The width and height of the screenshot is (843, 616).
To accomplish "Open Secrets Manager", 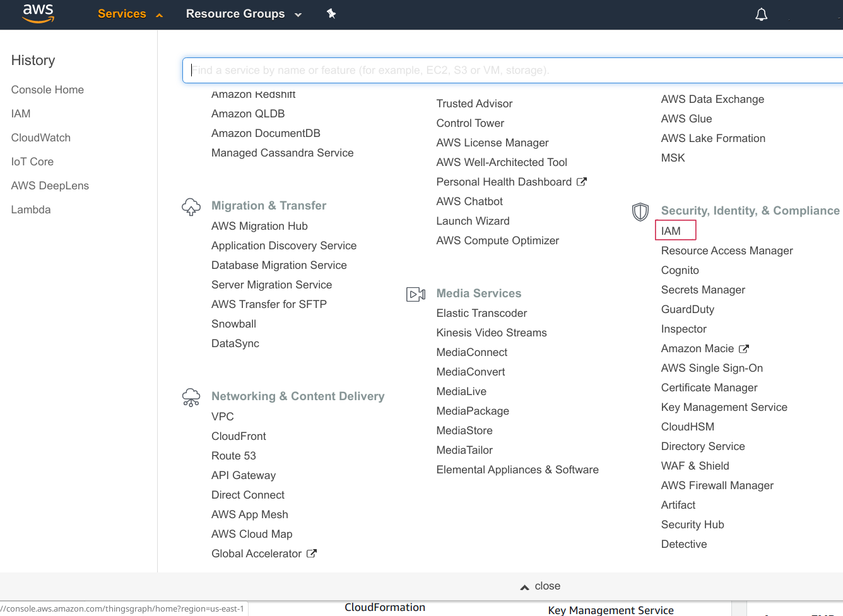I will tap(703, 290).
